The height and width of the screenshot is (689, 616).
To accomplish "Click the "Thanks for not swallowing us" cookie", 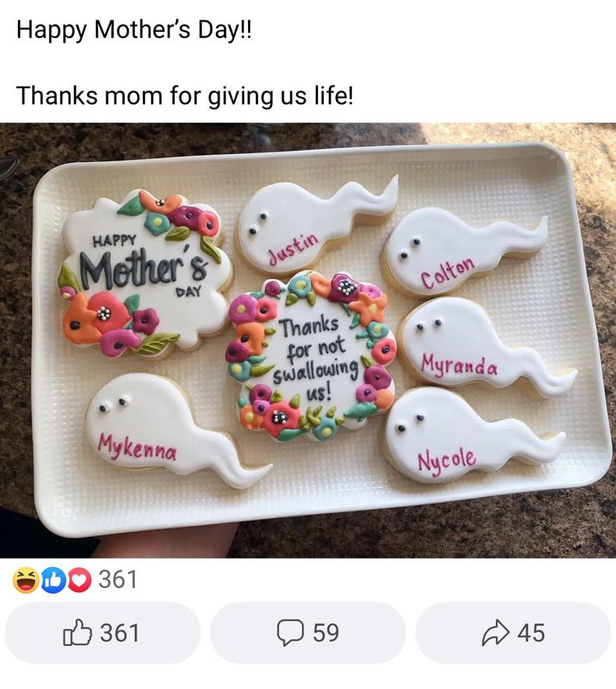I will click(x=313, y=357).
